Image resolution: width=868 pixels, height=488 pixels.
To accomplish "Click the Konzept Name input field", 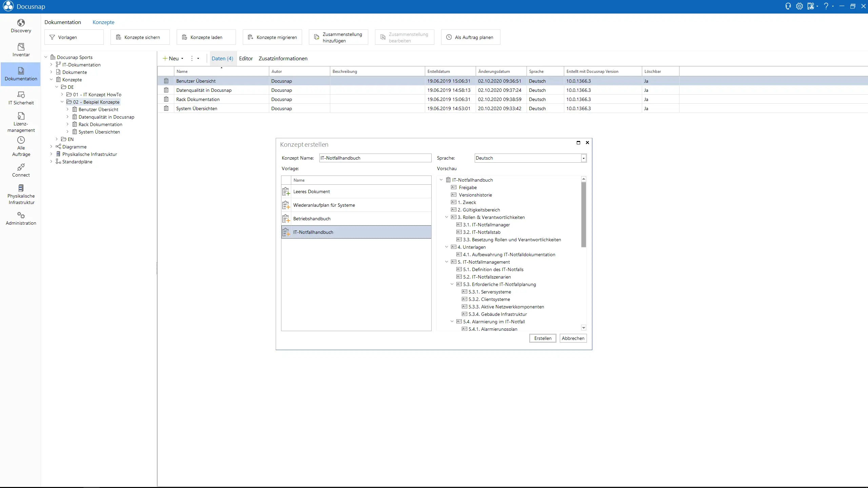I will (375, 158).
